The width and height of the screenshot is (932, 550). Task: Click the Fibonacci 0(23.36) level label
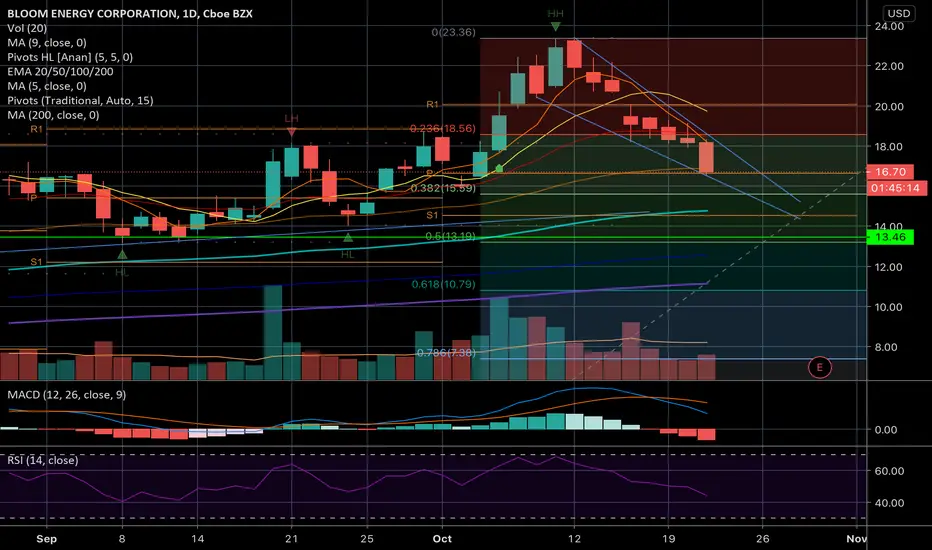454,32
